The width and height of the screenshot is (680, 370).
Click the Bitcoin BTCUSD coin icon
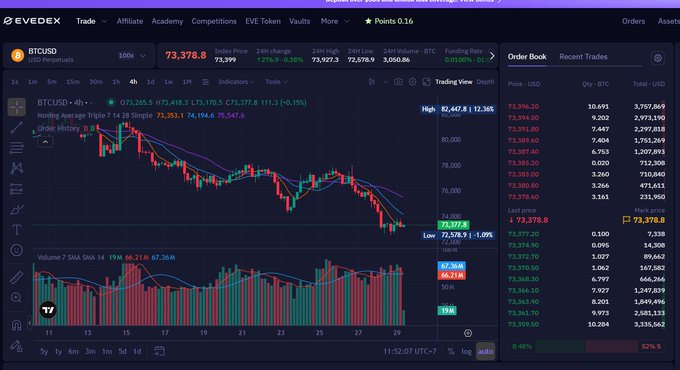(17, 56)
